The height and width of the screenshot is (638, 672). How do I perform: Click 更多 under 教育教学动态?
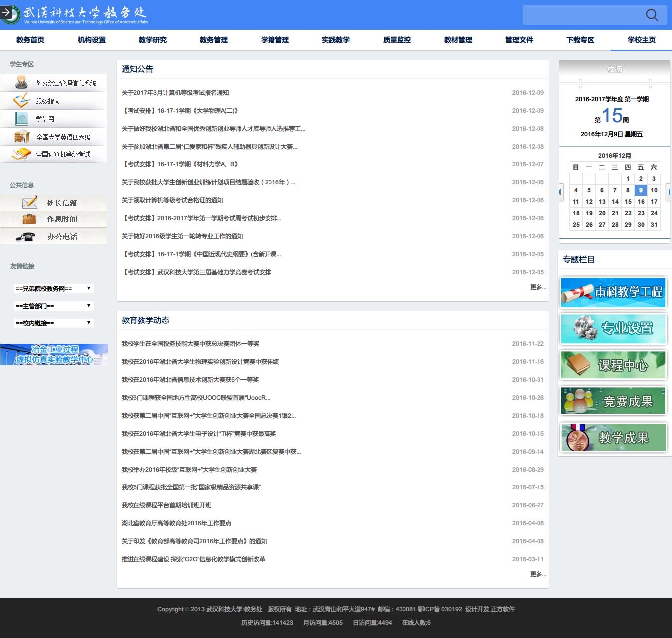(538, 574)
